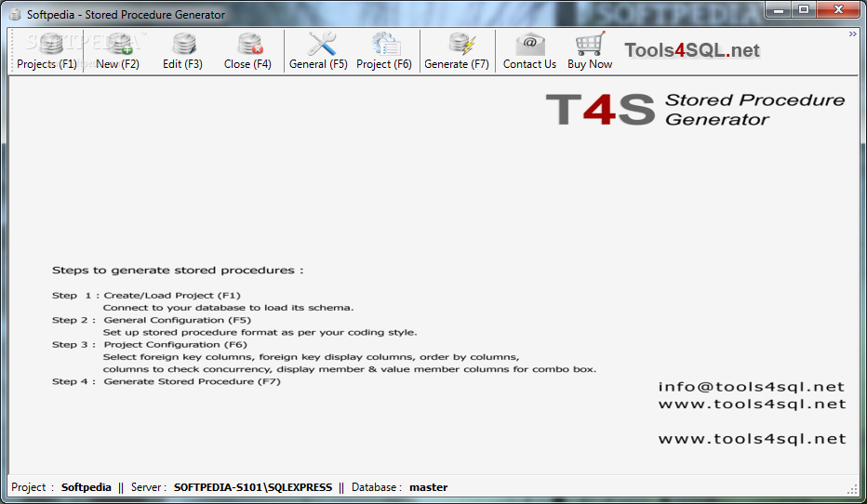Click 'Select foreign key columns' description line

[311, 356]
